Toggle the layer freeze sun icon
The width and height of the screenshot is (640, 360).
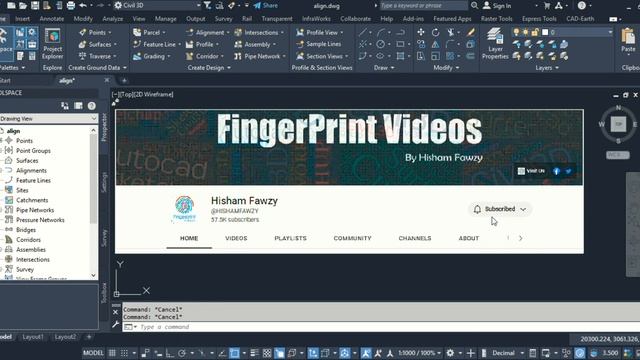coord(526,32)
